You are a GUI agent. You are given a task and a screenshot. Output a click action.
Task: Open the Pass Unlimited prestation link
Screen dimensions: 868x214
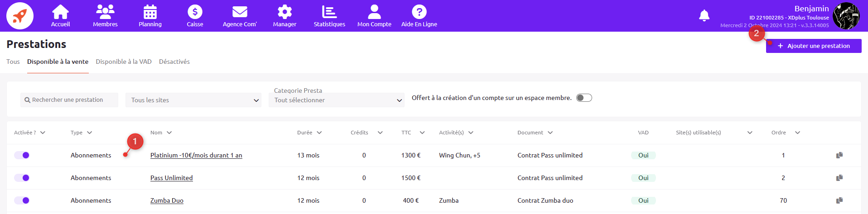pos(172,178)
